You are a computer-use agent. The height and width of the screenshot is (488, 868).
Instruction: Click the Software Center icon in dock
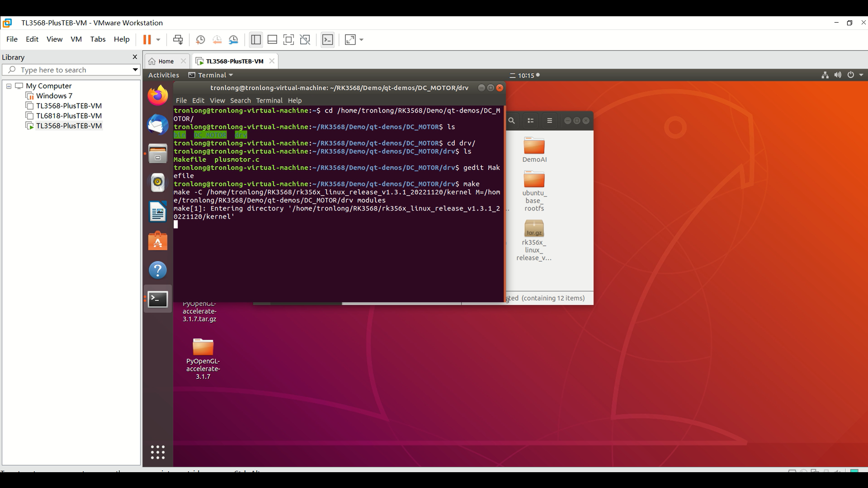pyautogui.click(x=157, y=241)
